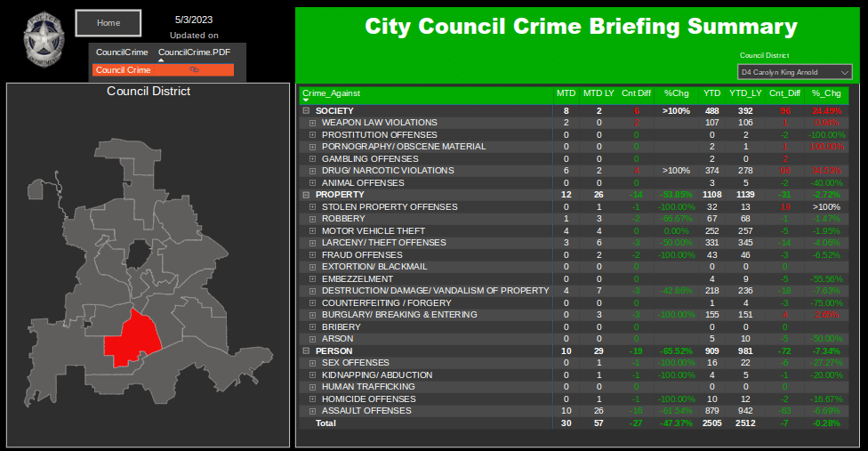Click the police department badge logo
This screenshot has height=451, width=868.
point(42,37)
